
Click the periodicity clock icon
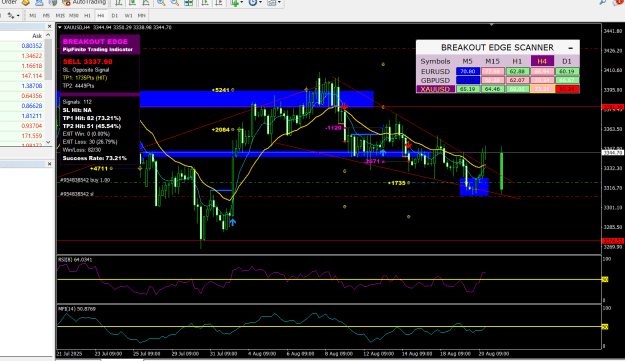tap(253, 2)
